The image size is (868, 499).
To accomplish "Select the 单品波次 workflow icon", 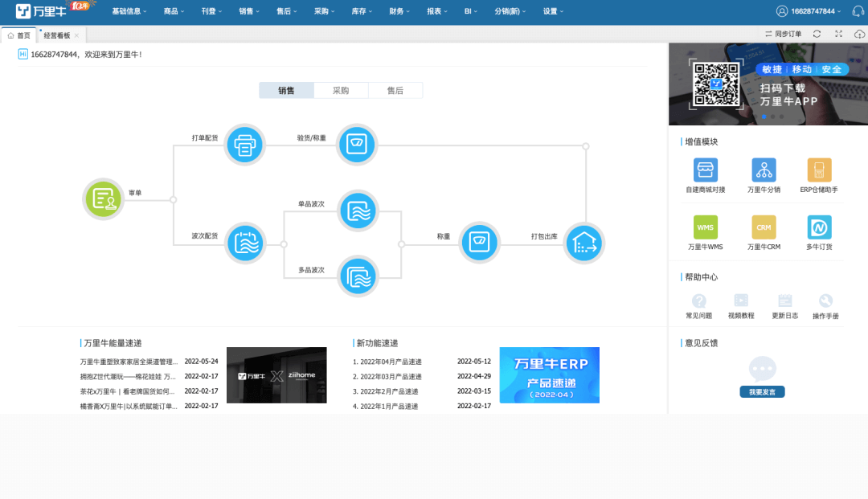I will click(x=358, y=211).
